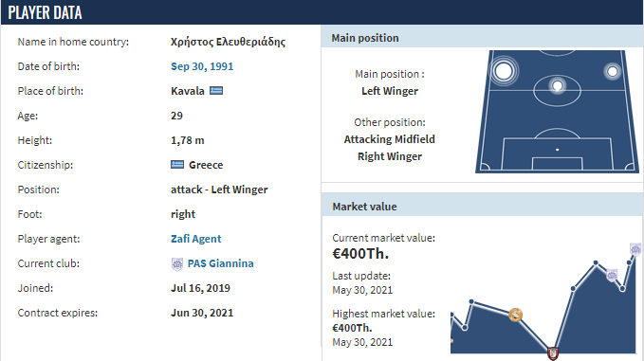
Task: Click the current market value €400Th. figure
Action: coord(360,254)
